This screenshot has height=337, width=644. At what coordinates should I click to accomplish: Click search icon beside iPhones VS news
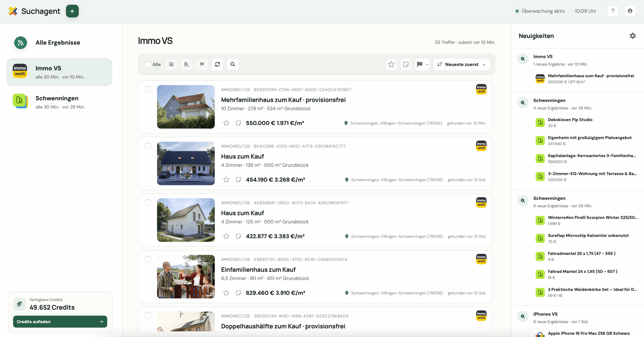click(523, 317)
